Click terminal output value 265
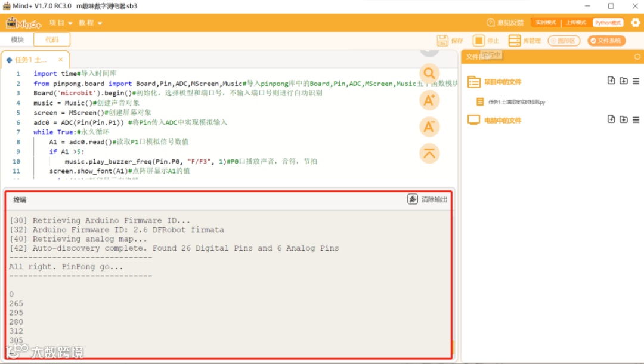 [x=16, y=303]
